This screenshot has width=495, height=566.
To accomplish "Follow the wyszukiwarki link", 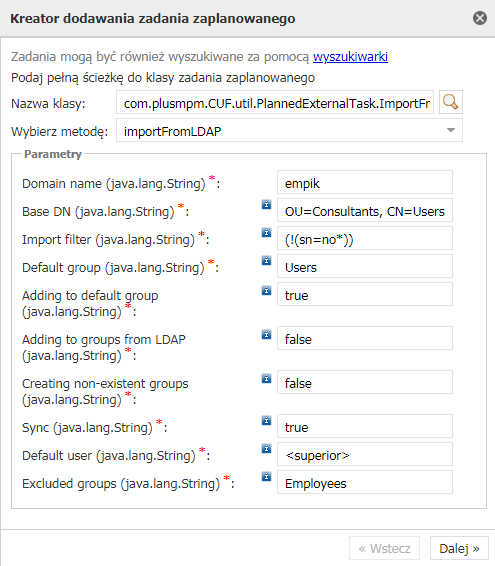I will pos(350,57).
